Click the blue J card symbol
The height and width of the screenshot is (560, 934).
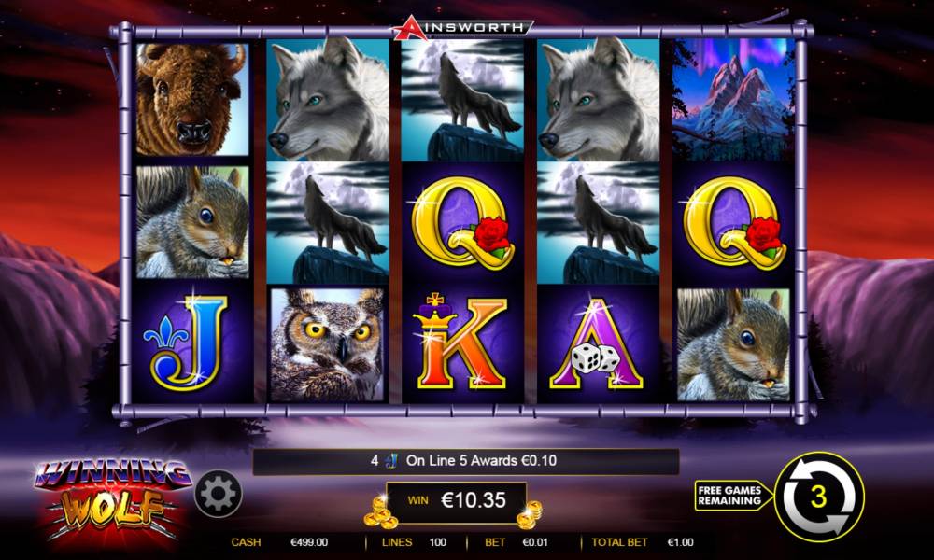pos(191,343)
